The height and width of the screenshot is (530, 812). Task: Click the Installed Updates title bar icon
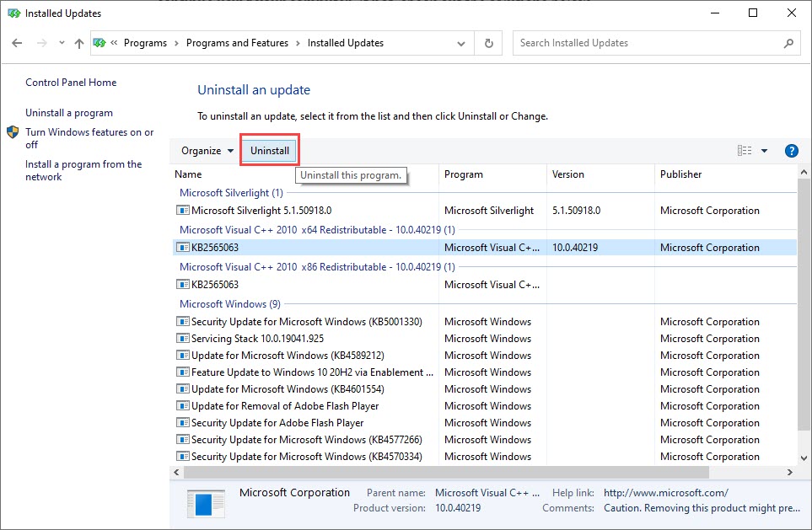click(14, 13)
